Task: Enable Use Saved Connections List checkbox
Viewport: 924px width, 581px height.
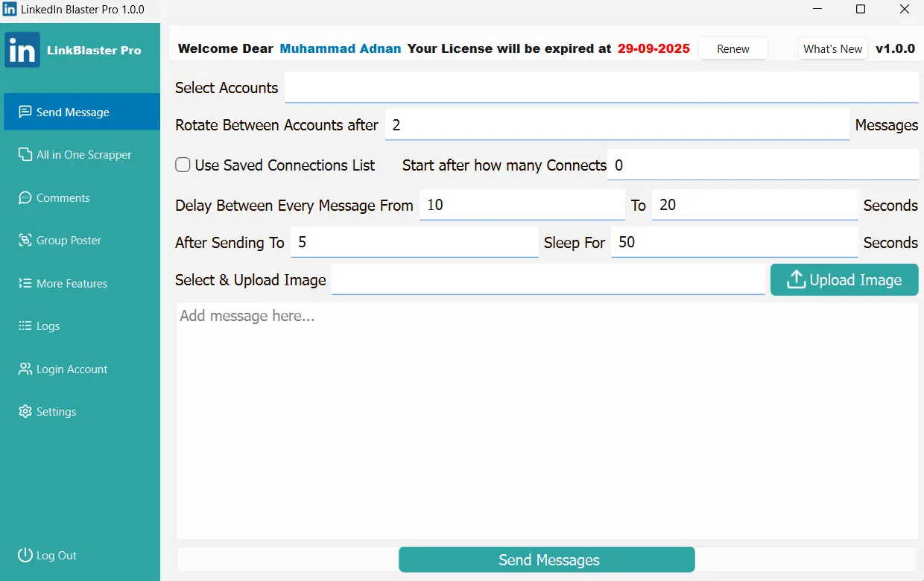Action: 183,165
